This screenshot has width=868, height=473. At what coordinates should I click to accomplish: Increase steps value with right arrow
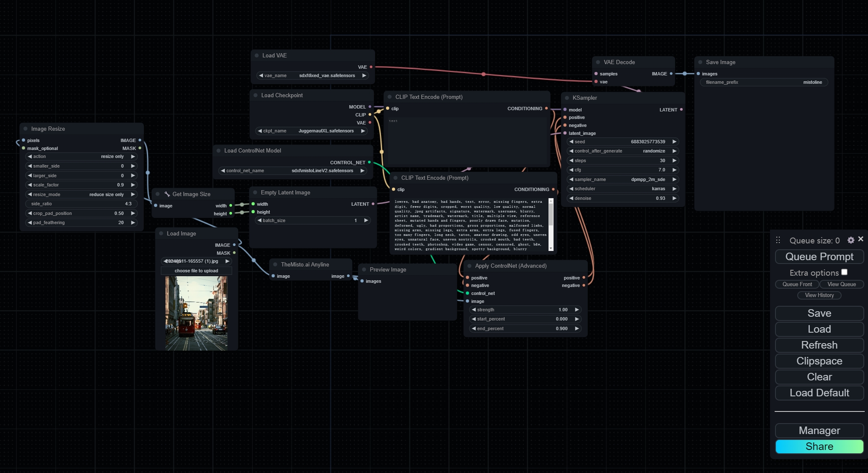(x=674, y=160)
